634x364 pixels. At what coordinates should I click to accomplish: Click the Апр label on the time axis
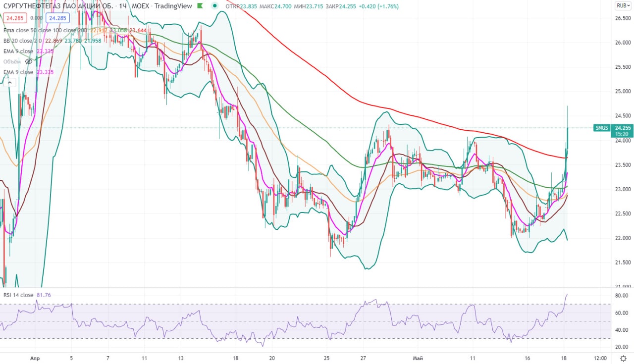click(x=35, y=358)
